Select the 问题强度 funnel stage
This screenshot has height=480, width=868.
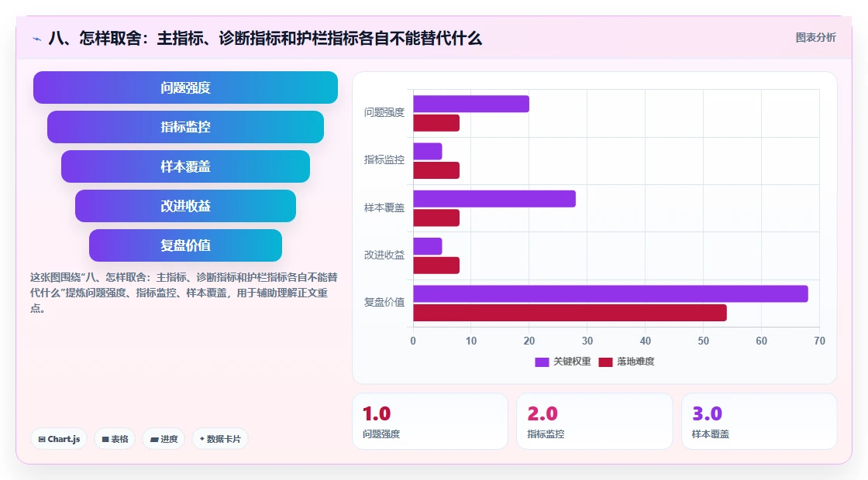(185, 87)
